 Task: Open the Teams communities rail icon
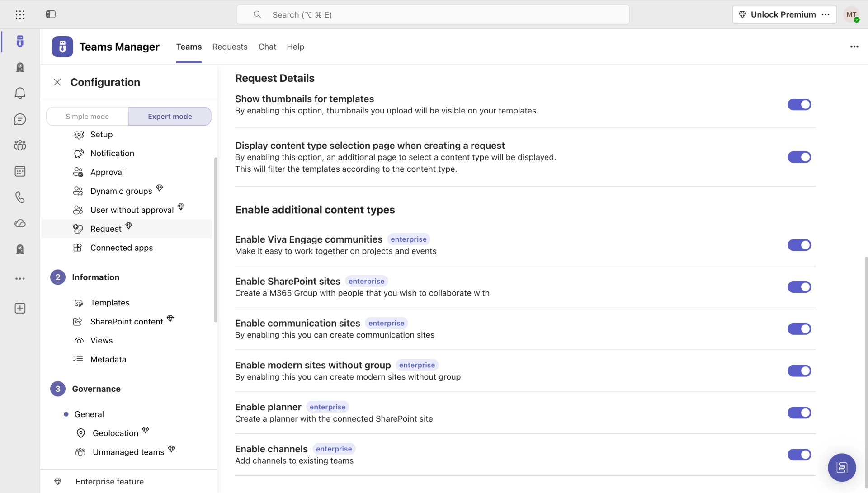coord(20,145)
